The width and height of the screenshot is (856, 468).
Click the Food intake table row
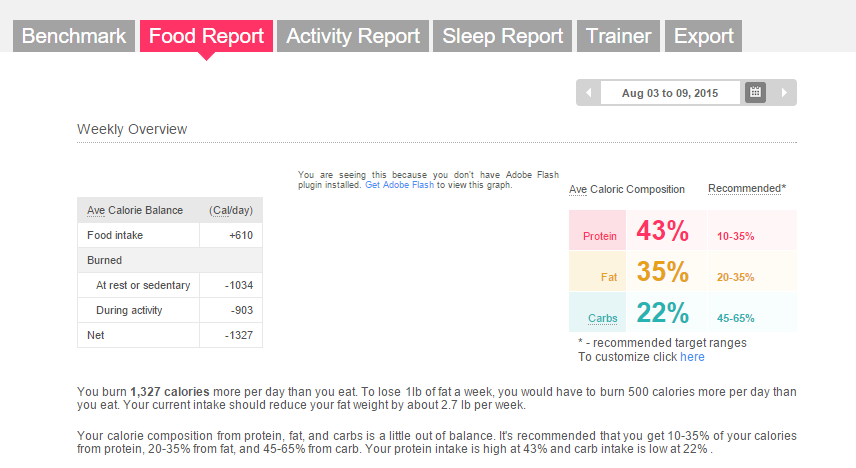pyautogui.click(x=169, y=235)
